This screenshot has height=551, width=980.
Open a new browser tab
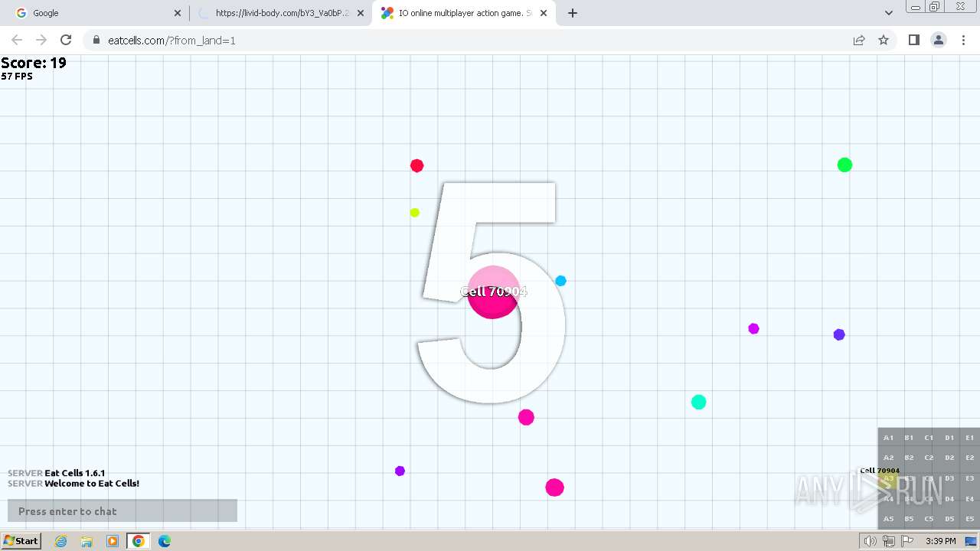pos(573,13)
